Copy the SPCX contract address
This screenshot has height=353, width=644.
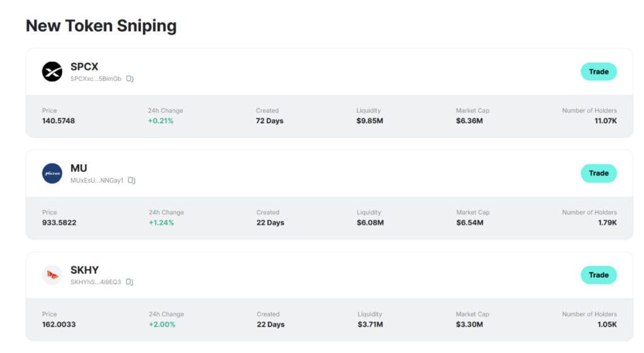click(x=130, y=79)
